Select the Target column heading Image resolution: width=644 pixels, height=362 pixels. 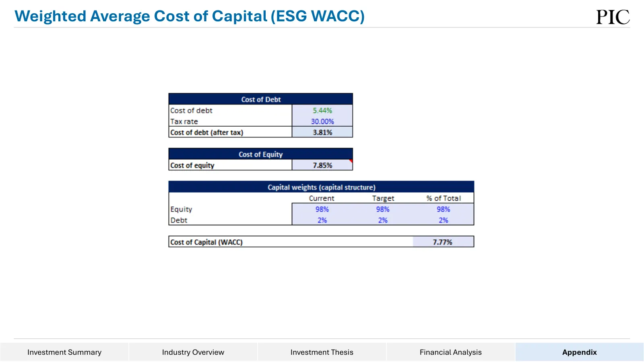coord(383,198)
